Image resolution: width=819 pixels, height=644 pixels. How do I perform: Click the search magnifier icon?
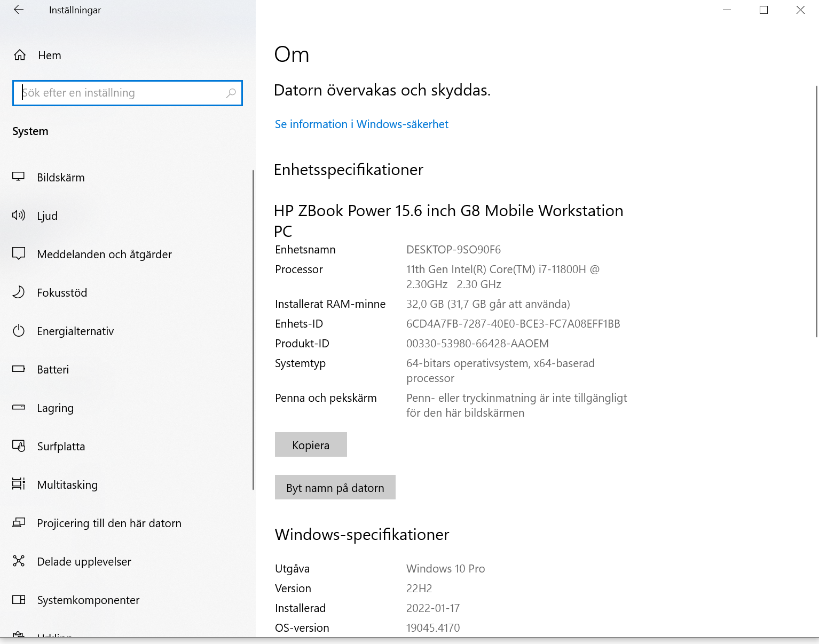pyautogui.click(x=231, y=93)
